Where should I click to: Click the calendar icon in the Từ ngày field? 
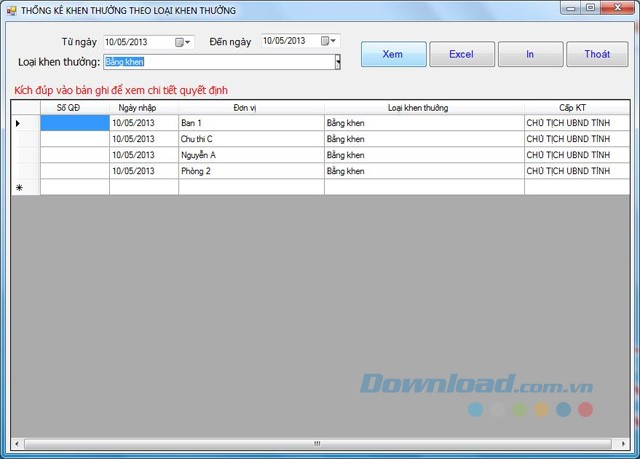(179, 42)
